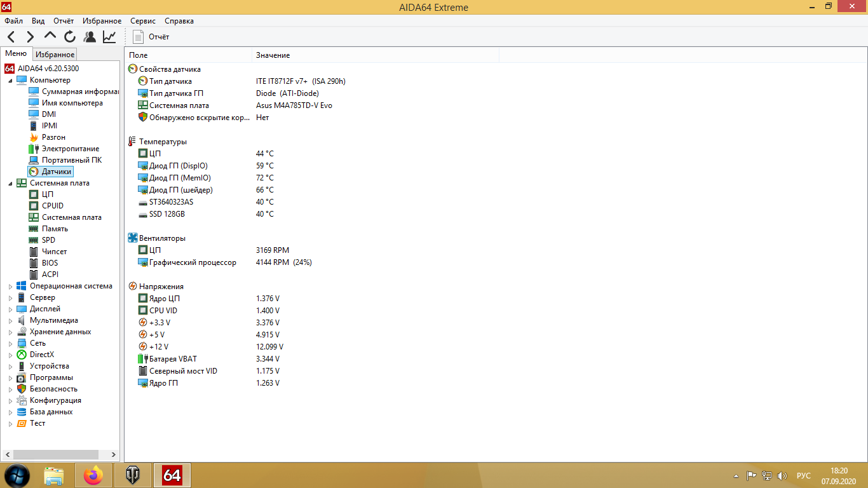Open the Вид menu

tap(38, 21)
